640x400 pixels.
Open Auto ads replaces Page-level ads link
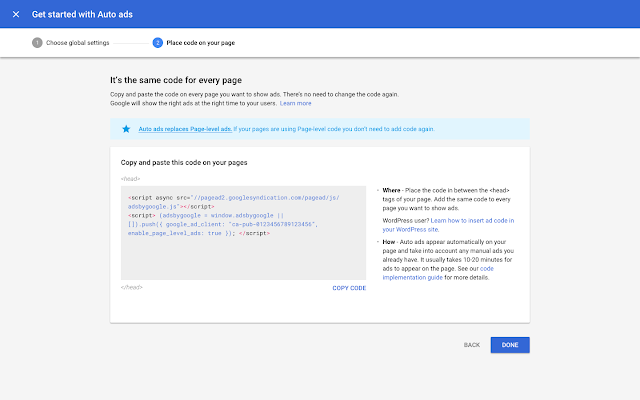185,129
